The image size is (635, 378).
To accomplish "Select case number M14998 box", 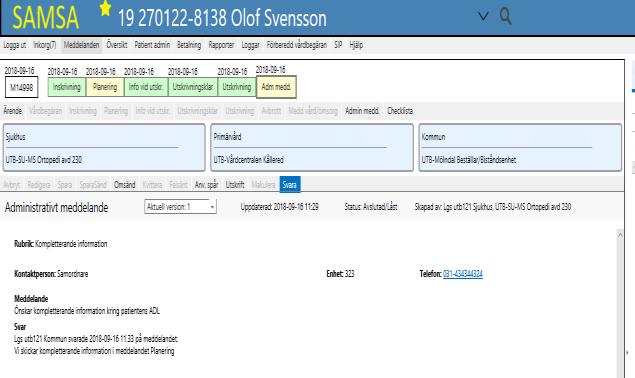I will point(21,87).
